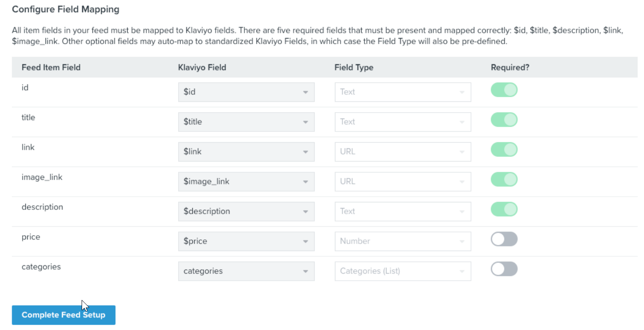Enable the Required switch for categories
Image resolution: width=644 pixels, height=330 pixels.
pos(504,269)
